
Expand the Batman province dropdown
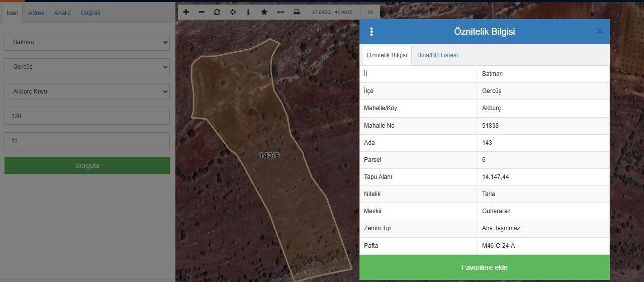tap(87, 42)
